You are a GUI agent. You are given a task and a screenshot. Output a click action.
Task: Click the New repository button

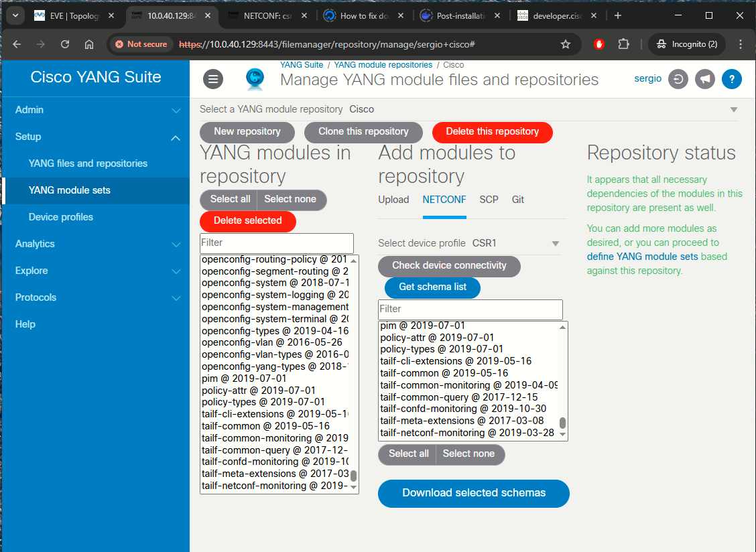pos(247,131)
